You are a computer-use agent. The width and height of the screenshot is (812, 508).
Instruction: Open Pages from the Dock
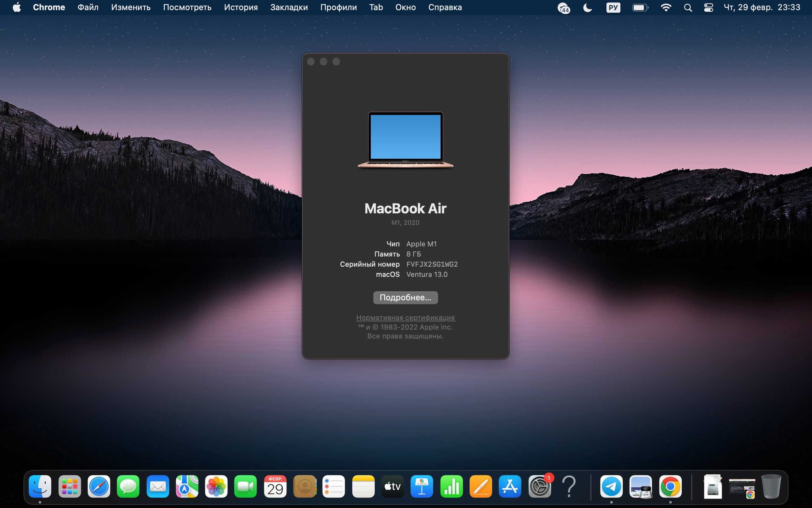pyautogui.click(x=481, y=486)
